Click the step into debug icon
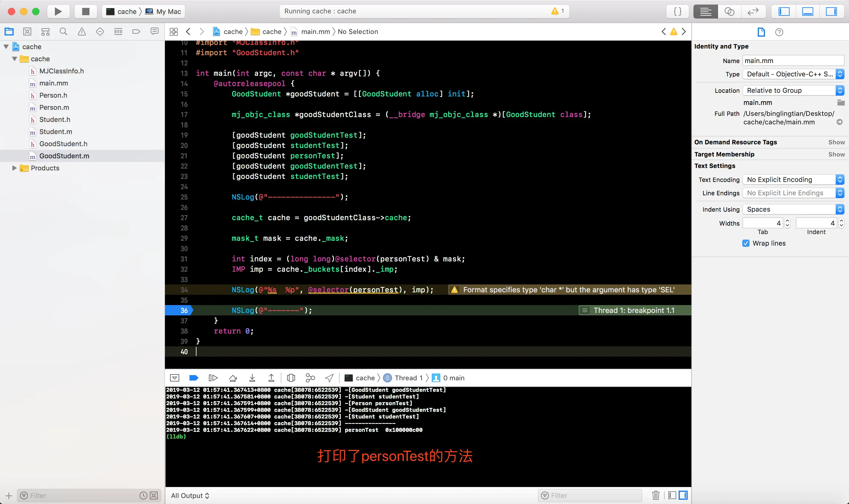The width and height of the screenshot is (849, 504). tap(252, 378)
